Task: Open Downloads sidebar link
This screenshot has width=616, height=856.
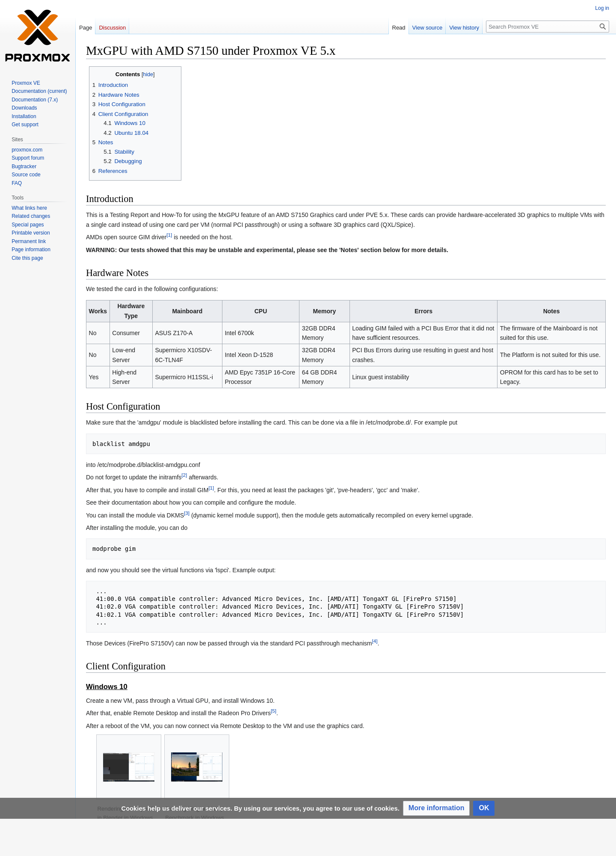Action: pyautogui.click(x=24, y=108)
